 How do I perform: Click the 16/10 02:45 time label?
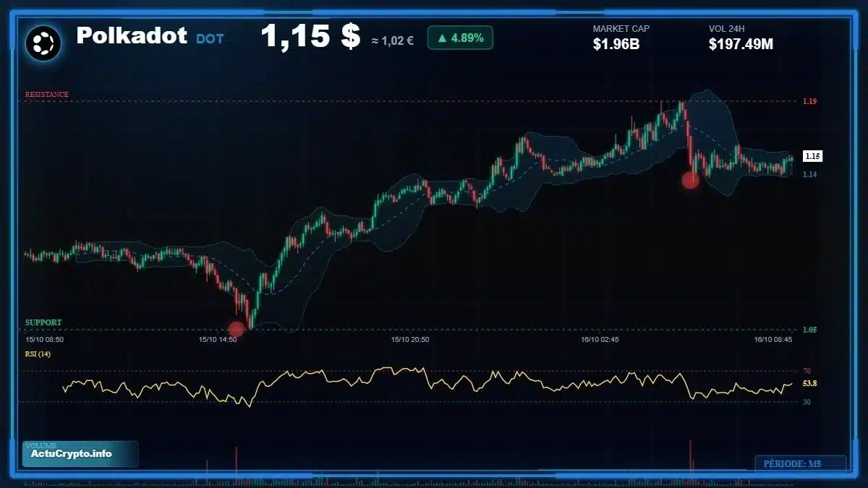coord(600,339)
